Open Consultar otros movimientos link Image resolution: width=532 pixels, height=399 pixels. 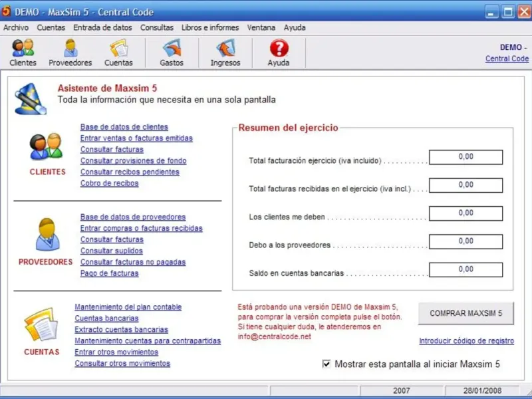click(122, 363)
